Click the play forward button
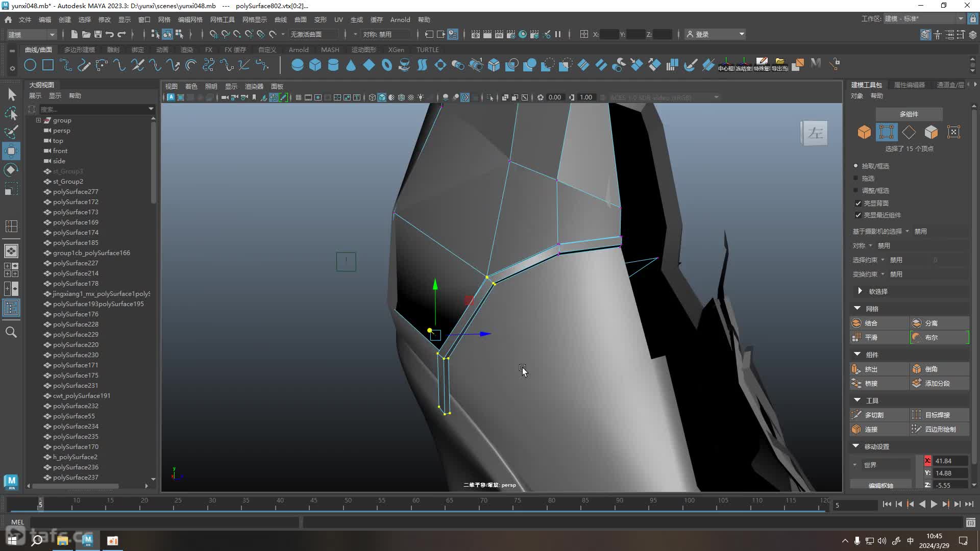This screenshot has width=980, height=551. point(934,504)
